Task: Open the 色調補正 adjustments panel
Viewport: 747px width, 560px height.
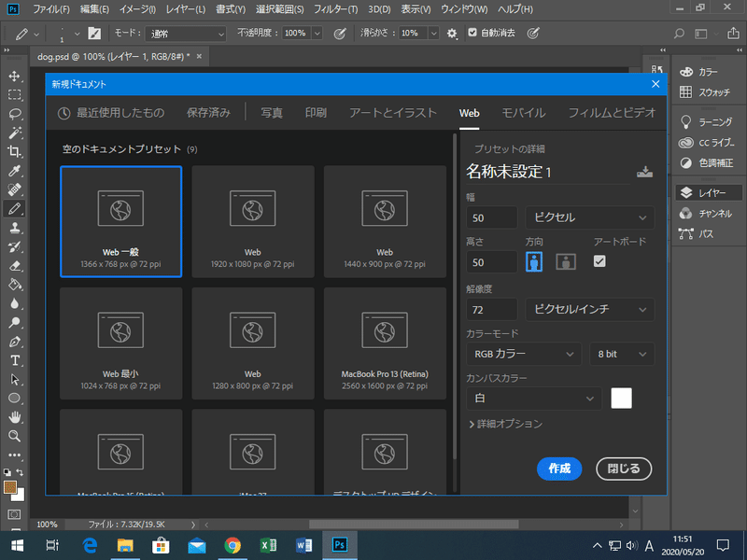Action: coord(706,162)
